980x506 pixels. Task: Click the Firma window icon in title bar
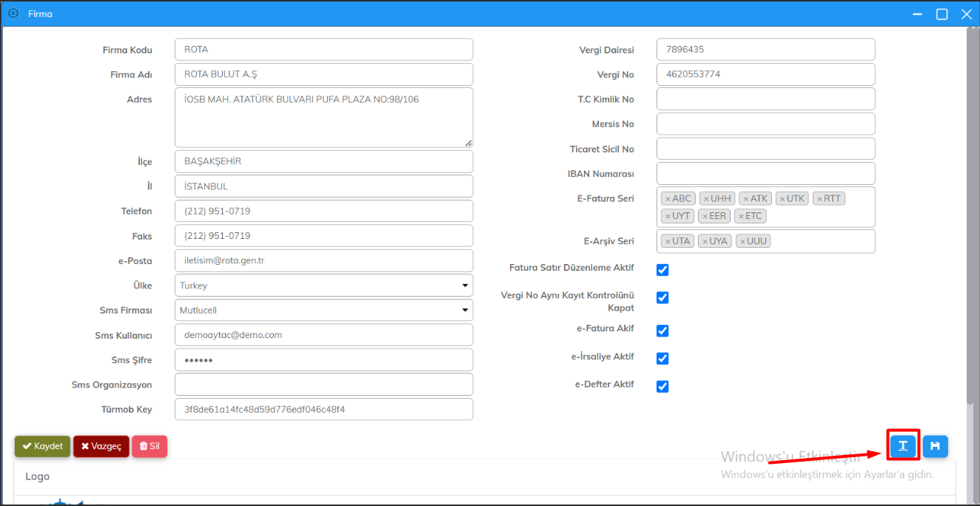13,13
